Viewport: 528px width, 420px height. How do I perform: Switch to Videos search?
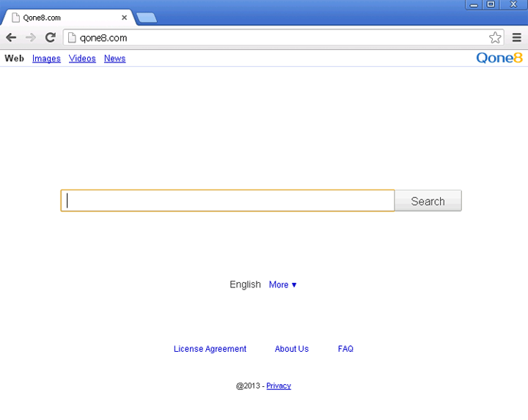82,59
